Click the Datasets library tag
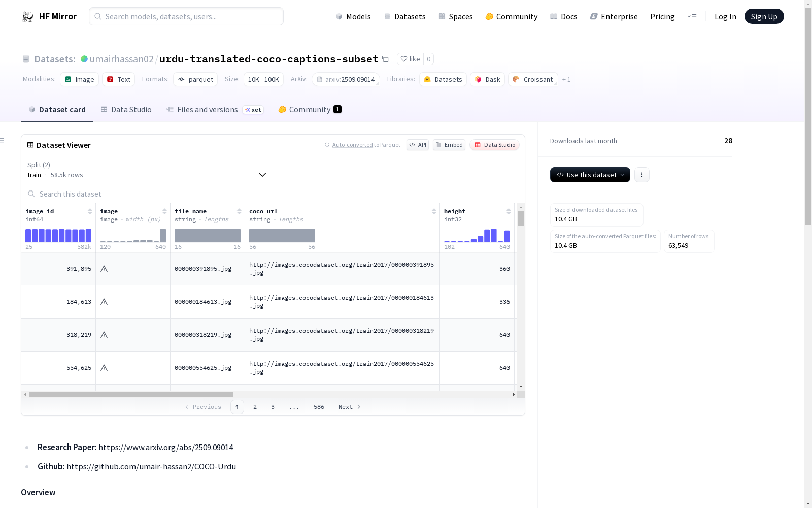This screenshot has width=812, height=508. (443, 79)
